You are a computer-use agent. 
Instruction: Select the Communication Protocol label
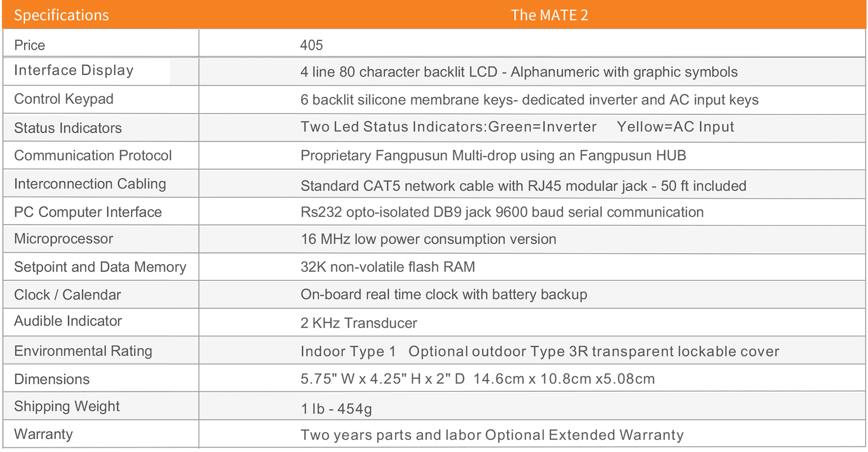[93, 155]
